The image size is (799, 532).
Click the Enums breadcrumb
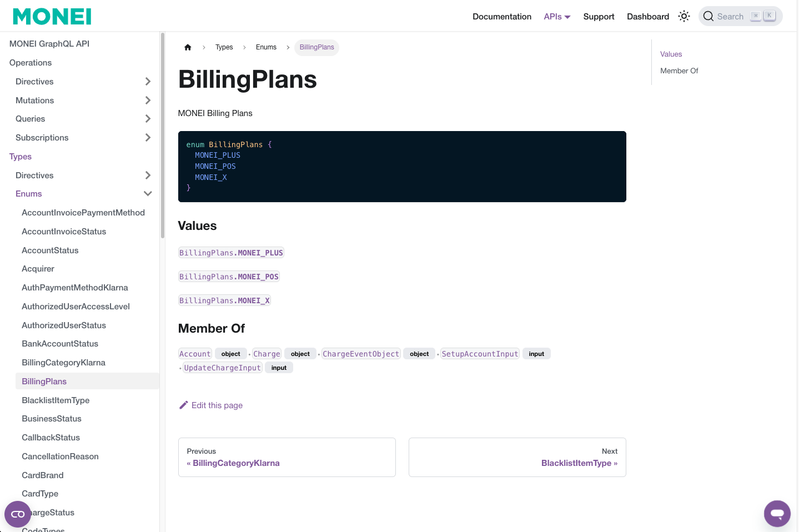pos(266,47)
